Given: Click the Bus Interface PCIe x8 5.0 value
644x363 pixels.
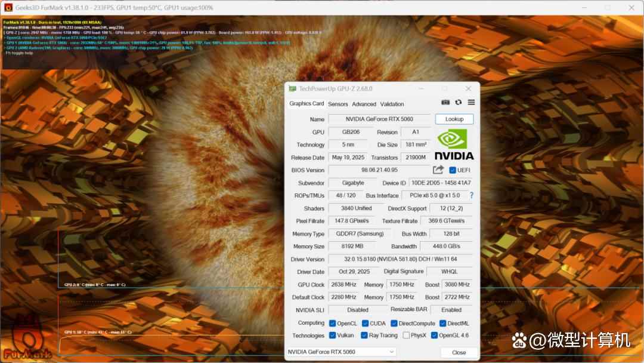Looking at the screenshot, I should point(435,196).
